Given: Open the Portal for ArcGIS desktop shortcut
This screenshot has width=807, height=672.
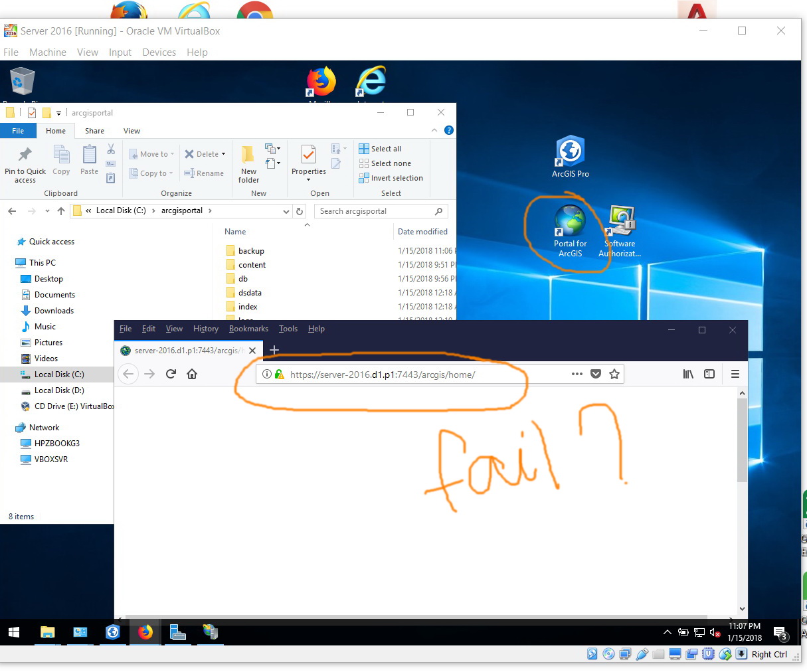Looking at the screenshot, I should (570, 230).
